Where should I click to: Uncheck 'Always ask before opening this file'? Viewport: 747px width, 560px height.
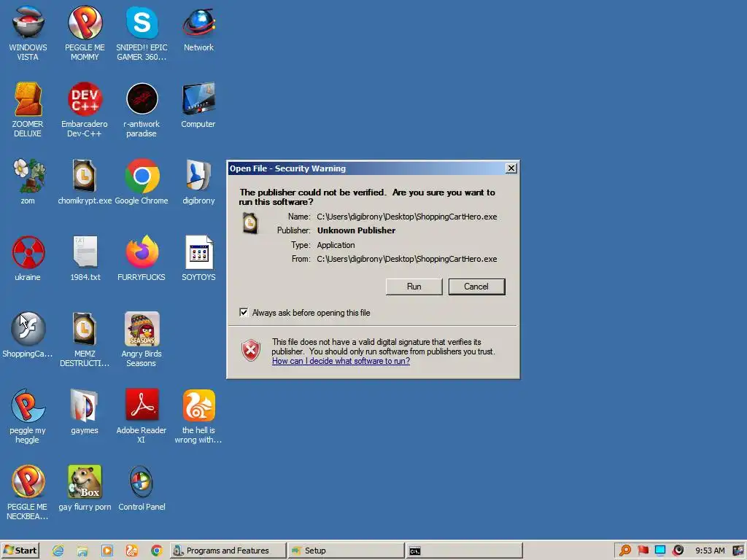tap(244, 312)
